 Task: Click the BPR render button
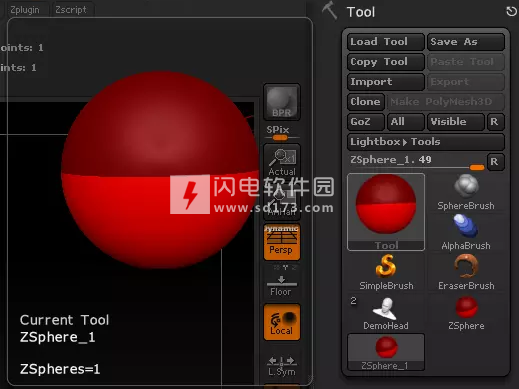(282, 102)
